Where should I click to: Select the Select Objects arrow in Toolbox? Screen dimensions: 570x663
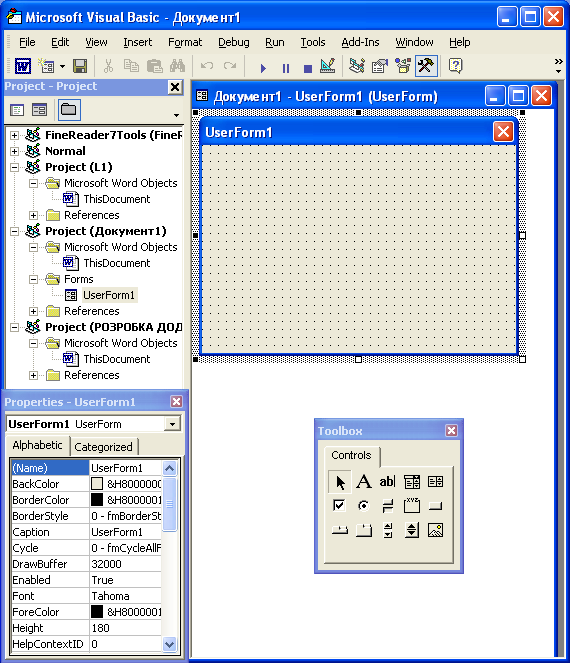tap(340, 482)
